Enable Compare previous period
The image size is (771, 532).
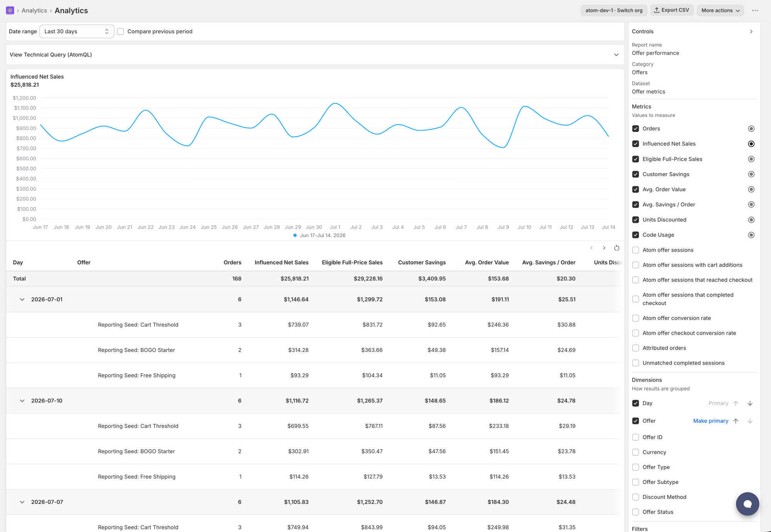pos(121,32)
